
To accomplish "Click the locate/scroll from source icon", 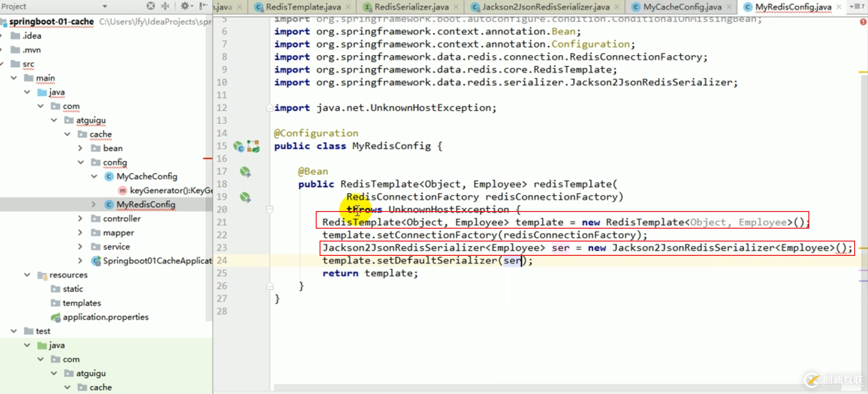I will point(151,6).
